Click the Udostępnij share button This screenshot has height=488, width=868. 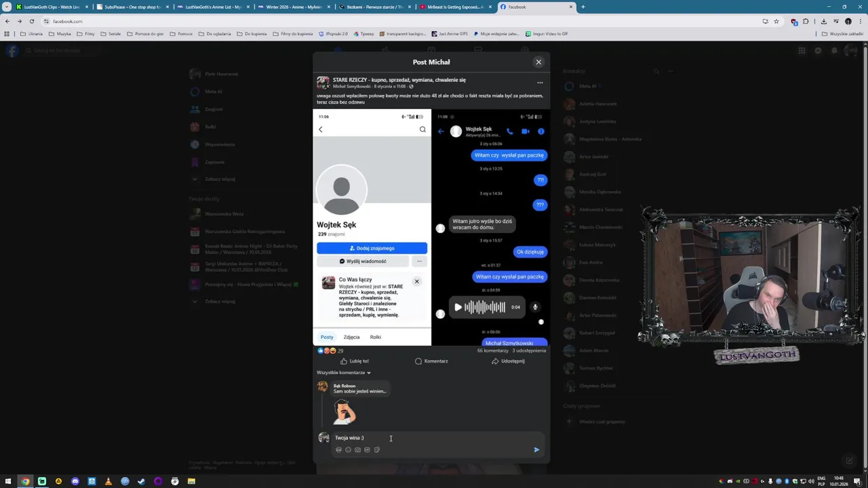coord(508,361)
